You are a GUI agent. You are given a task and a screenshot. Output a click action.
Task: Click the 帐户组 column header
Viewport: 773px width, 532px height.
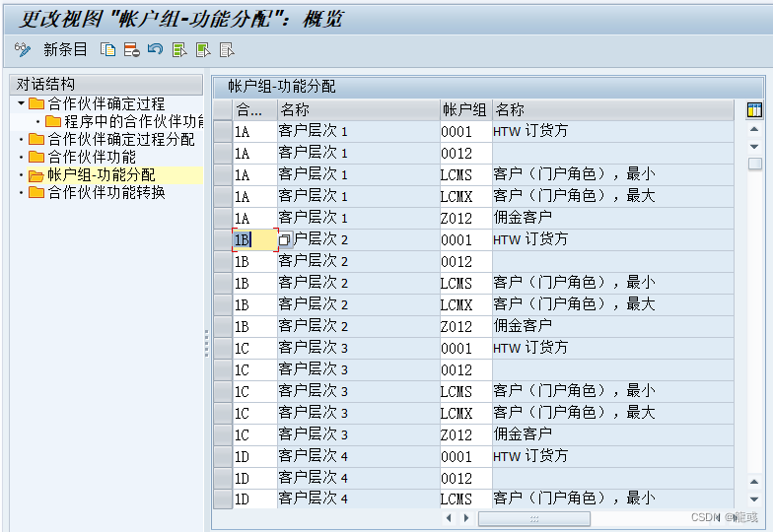pyautogui.click(x=465, y=110)
